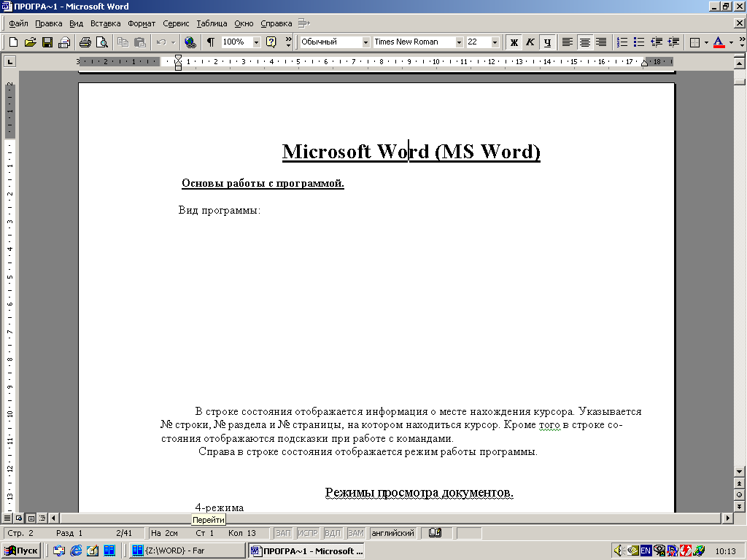Switch to Web Layout view icon

coord(19,518)
